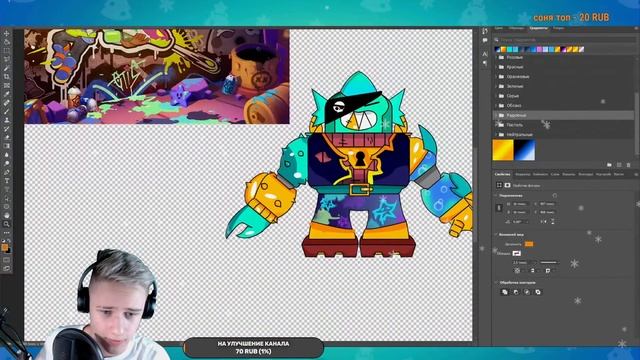Select the Move tool
The width and height of the screenshot is (640, 360).
coord(7,33)
